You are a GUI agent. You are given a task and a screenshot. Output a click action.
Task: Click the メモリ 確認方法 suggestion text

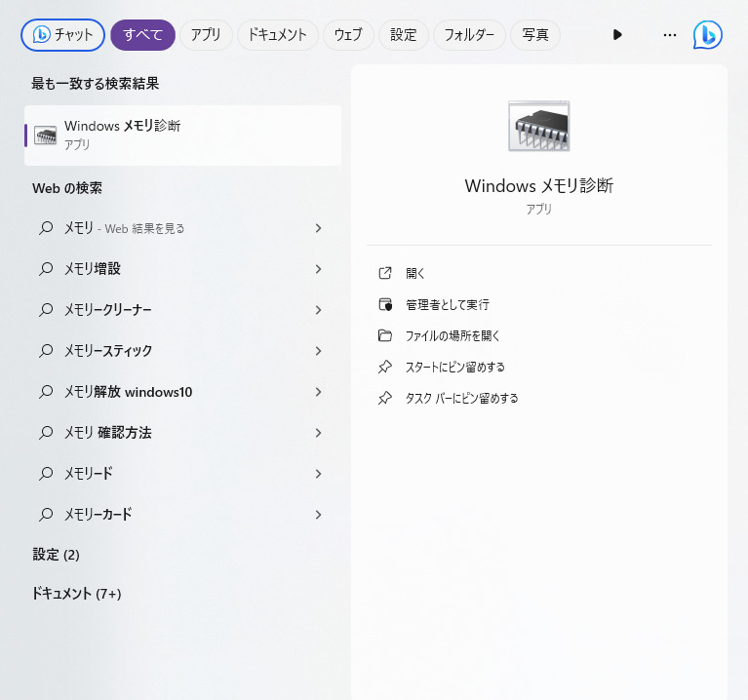pos(108,433)
